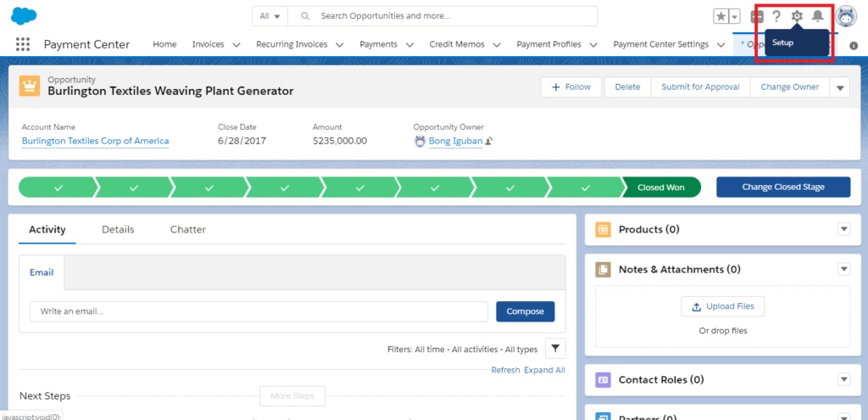Click the Write an email field
Image resolution: width=868 pixels, height=420 pixels.
tap(259, 311)
